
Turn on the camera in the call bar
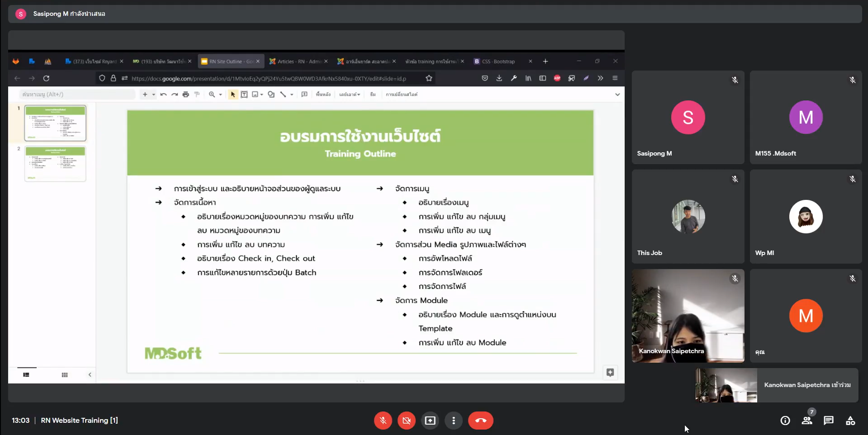tap(406, 421)
